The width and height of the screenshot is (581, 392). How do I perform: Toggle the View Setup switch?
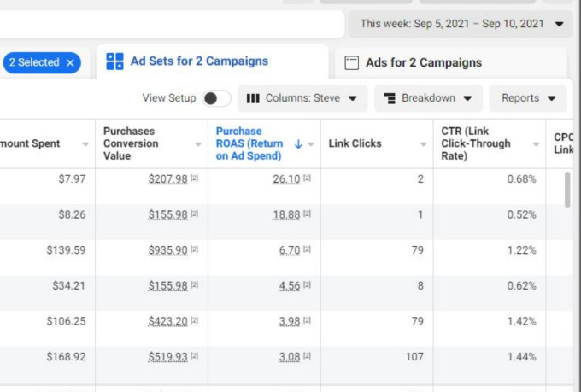tap(217, 98)
